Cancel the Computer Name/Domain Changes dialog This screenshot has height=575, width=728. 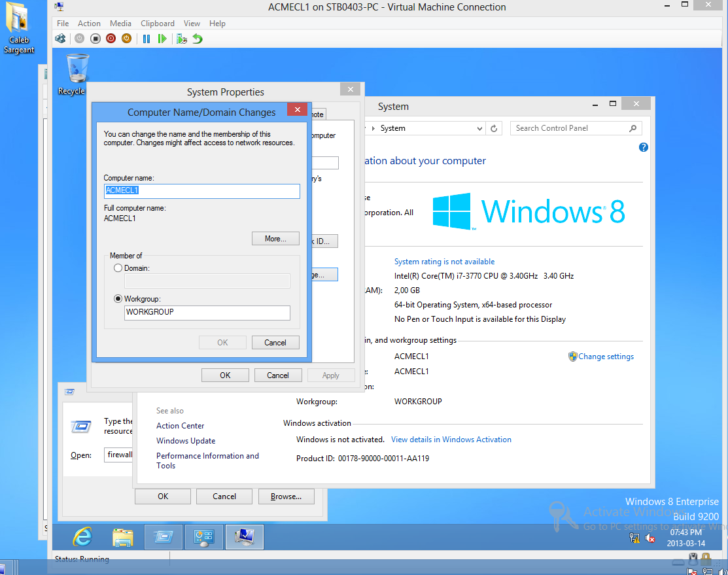(x=275, y=343)
